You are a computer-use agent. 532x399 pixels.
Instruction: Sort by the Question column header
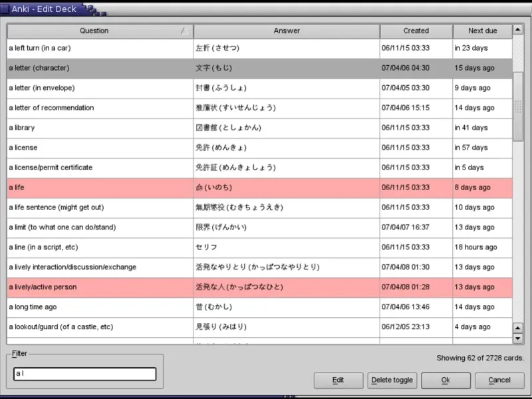coord(100,31)
